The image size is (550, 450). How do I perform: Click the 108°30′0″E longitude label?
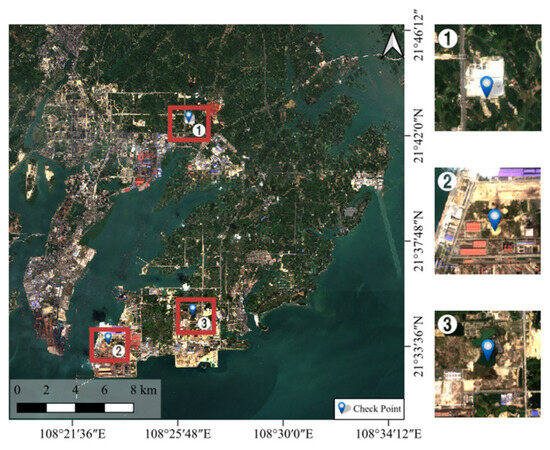tap(283, 435)
